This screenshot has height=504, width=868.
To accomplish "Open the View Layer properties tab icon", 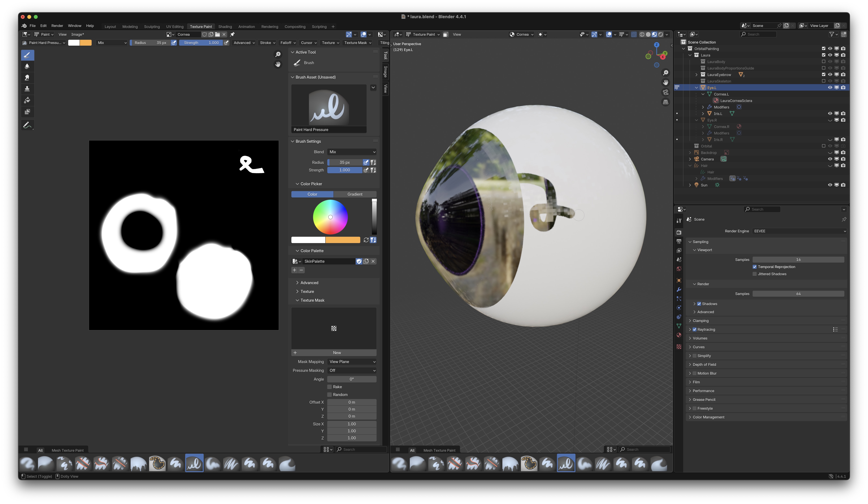I will tap(679, 251).
